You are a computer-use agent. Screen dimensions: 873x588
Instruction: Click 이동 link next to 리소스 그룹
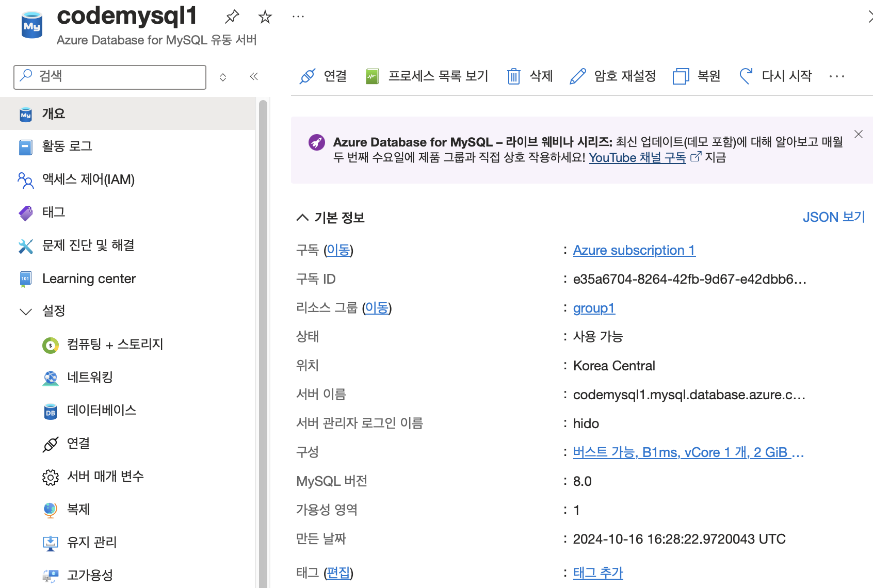[377, 308]
